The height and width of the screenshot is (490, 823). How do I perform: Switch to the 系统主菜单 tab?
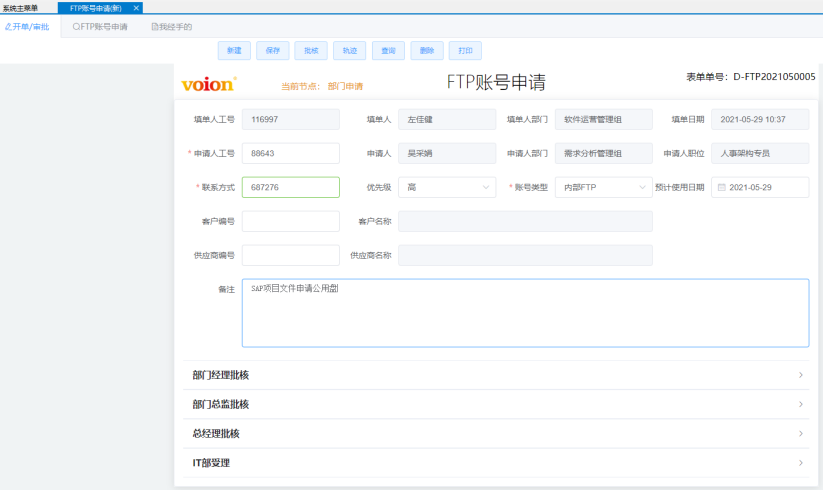[21, 8]
